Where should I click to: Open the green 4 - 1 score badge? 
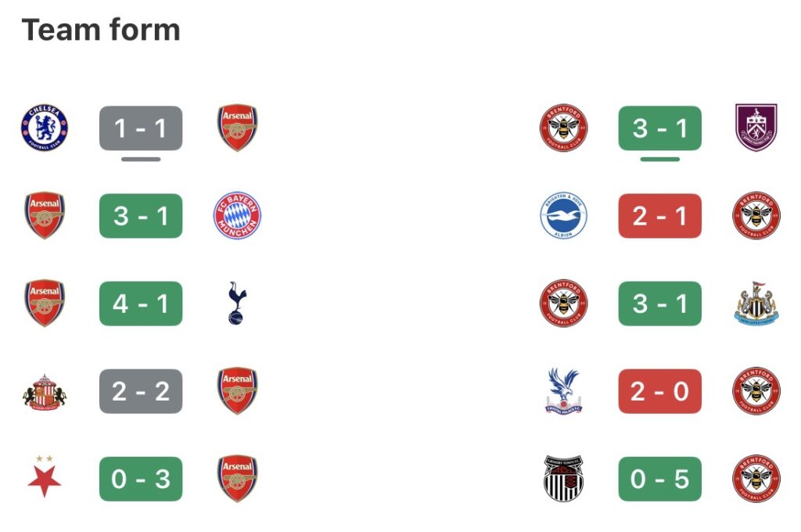(x=141, y=304)
